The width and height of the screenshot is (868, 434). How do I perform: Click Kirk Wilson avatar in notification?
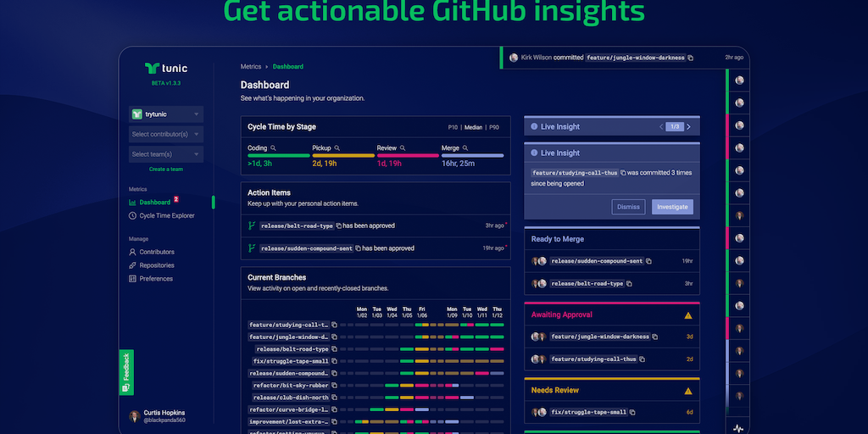[514, 58]
